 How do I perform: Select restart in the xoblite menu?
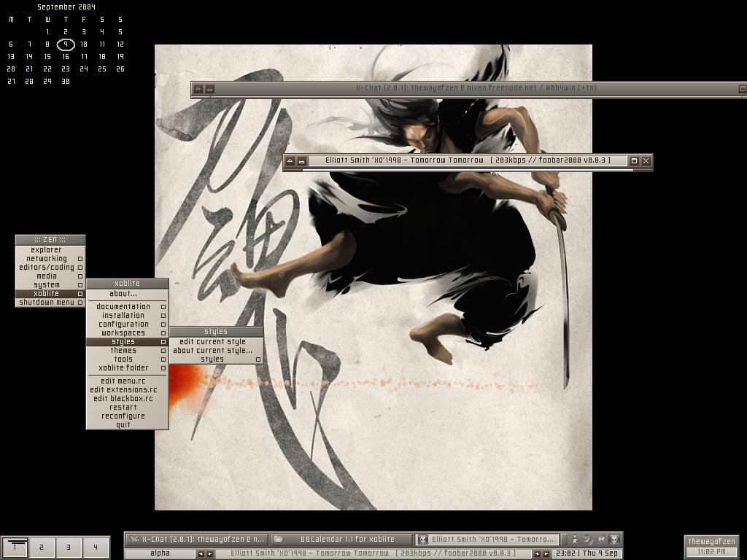(x=127, y=408)
